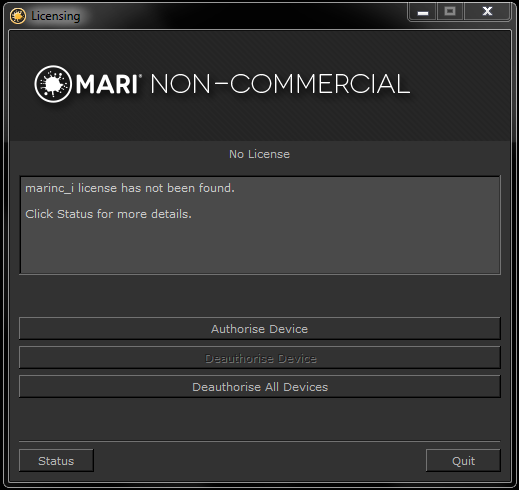The height and width of the screenshot is (490, 519).
Task: Click the Mari paint-splat logo
Action: [x=53, y=84]
